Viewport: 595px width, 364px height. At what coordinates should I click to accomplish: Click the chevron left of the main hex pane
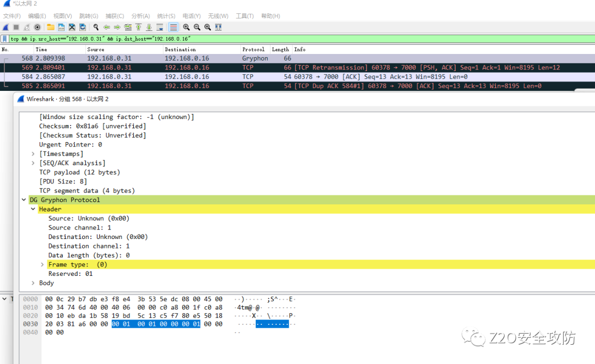point(4,299)
